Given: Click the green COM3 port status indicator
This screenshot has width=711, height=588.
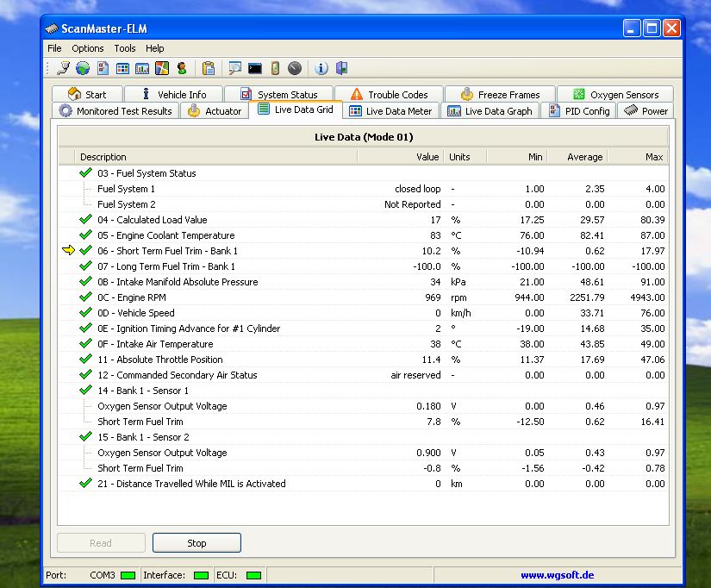Looking at the screenshot, I should (128, 575).
